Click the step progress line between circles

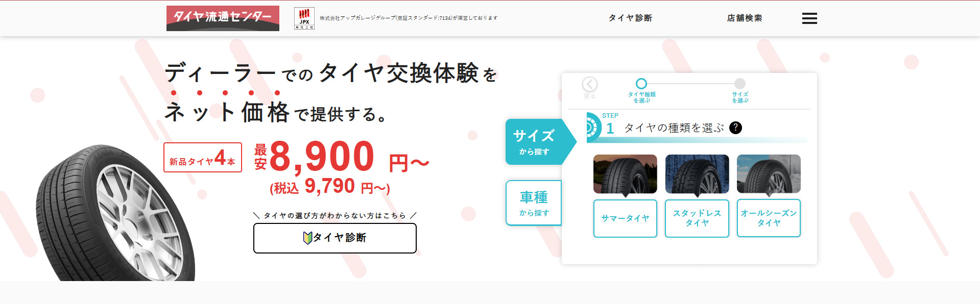click(x=690, y=83)
